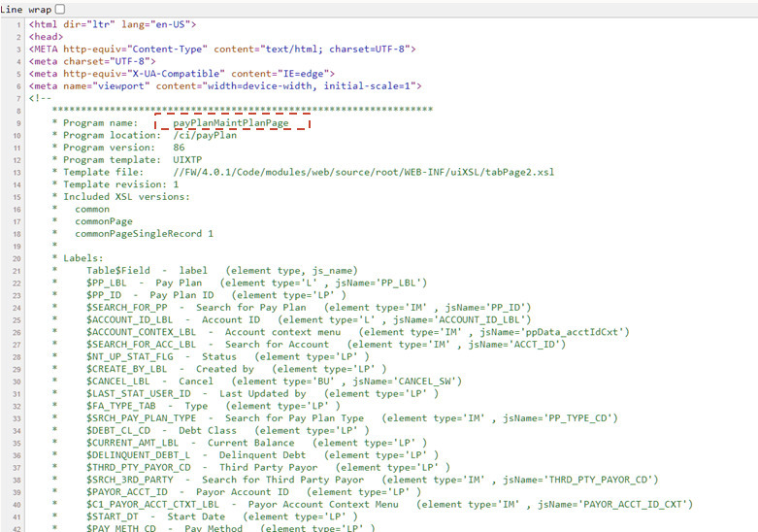Click the $THRD_PTY_PAYOR_CD line
The image size is (758, 532).
(x=268, y=468)
